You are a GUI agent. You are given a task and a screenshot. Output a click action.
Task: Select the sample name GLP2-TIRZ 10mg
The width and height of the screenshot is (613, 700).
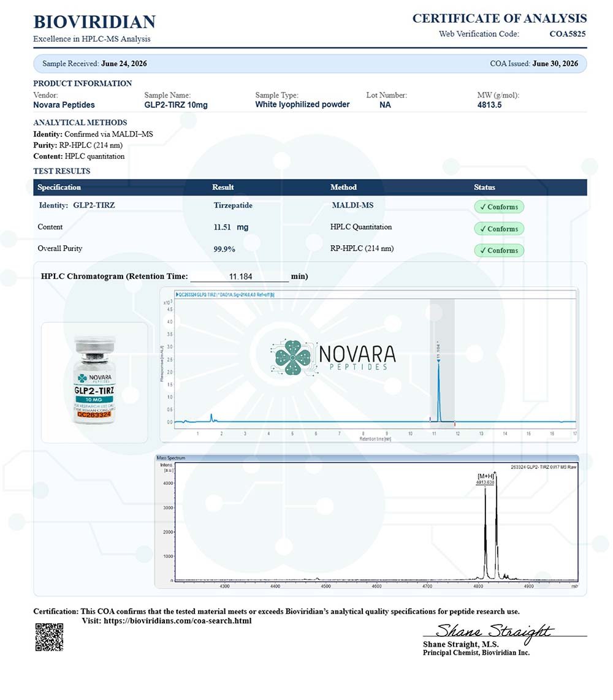176,105
